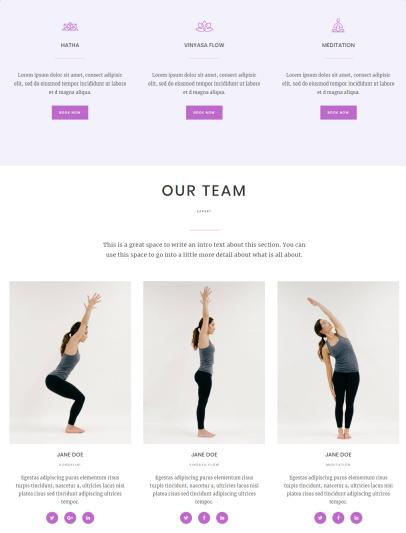406x533 pixels.
Task: Open the Meditation instructor's Facebook icon
Action: tap(338, 518)
